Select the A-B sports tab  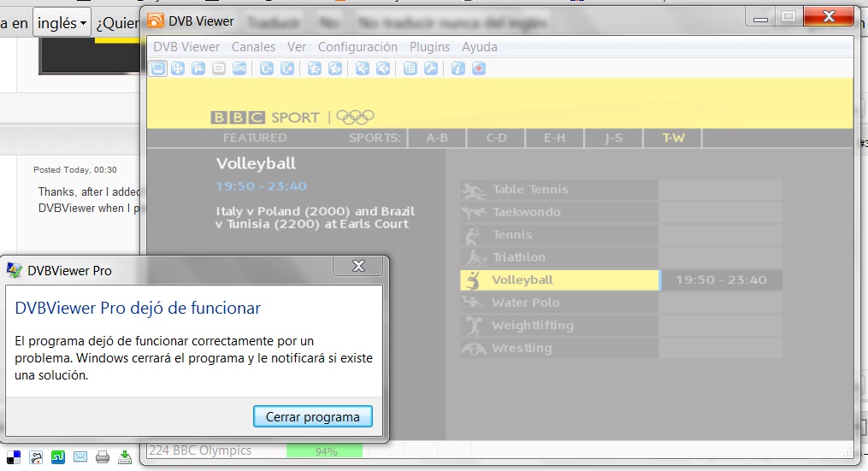[437, 138]
